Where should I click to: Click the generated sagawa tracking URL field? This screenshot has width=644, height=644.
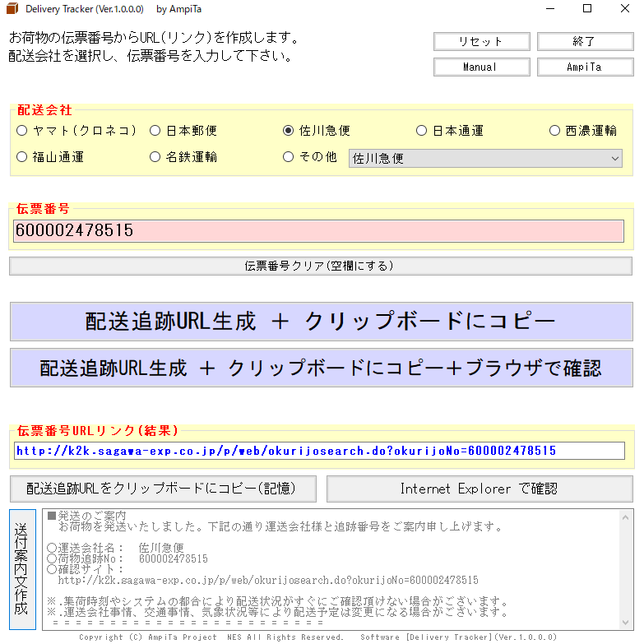[x=319, y=451]
